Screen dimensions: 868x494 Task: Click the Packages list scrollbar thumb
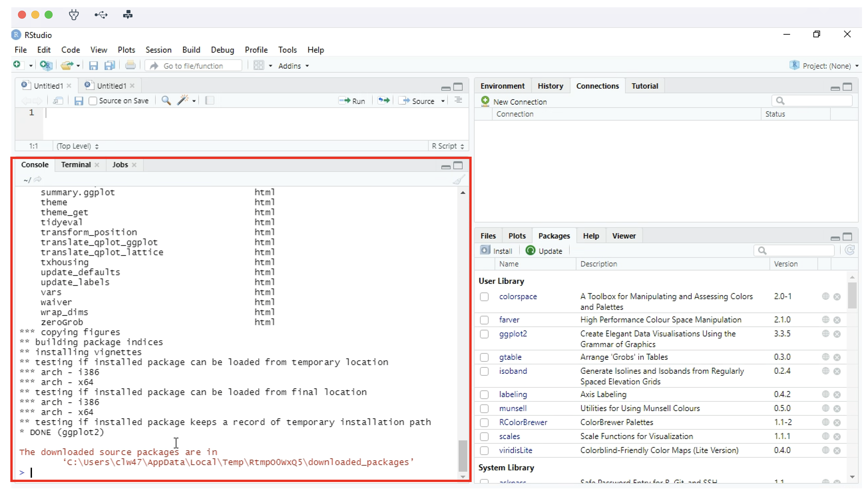(852, 295)
